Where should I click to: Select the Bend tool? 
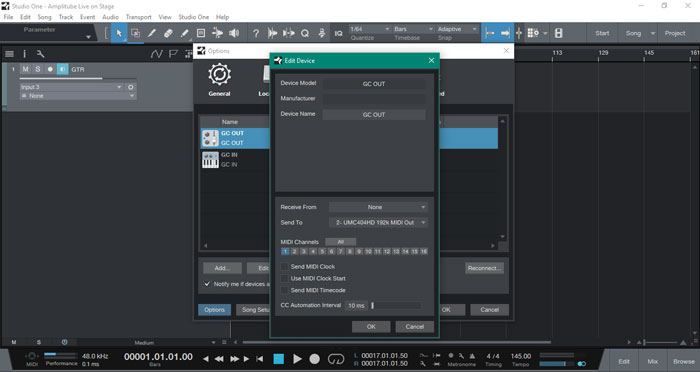pos(217,33)
